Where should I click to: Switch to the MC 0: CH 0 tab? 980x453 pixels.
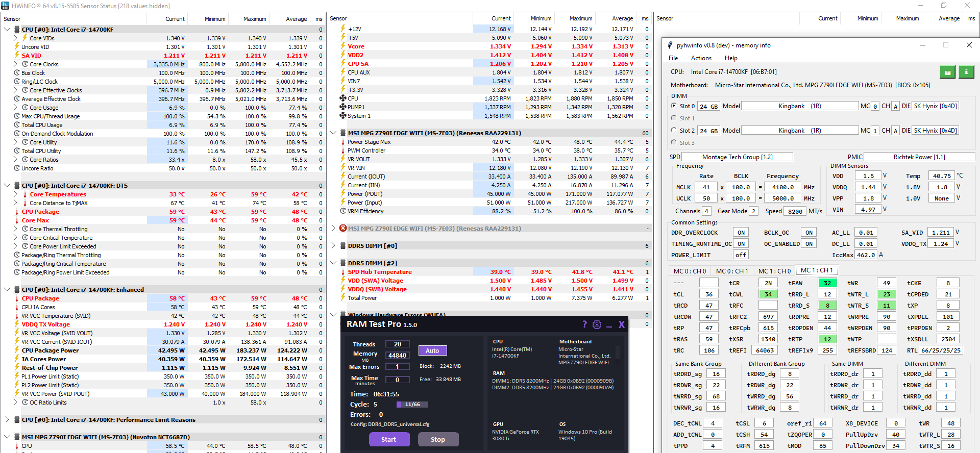point(690,271)
